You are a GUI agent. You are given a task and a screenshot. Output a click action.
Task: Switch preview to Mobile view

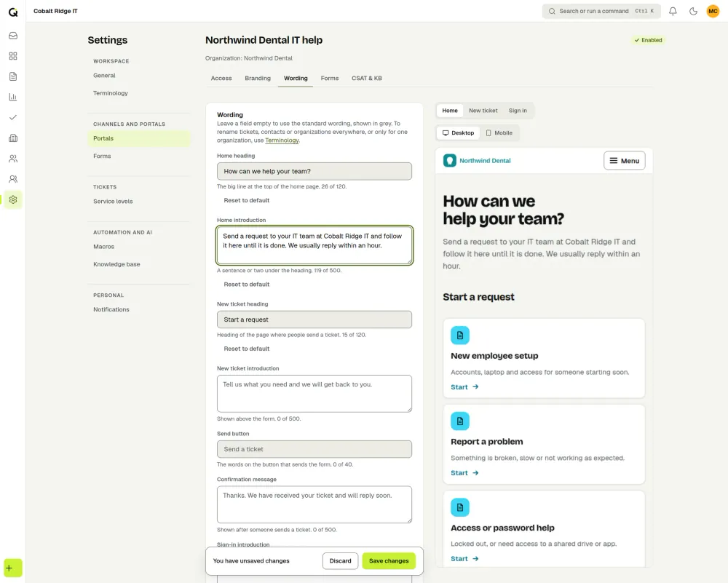coord(499,132)
